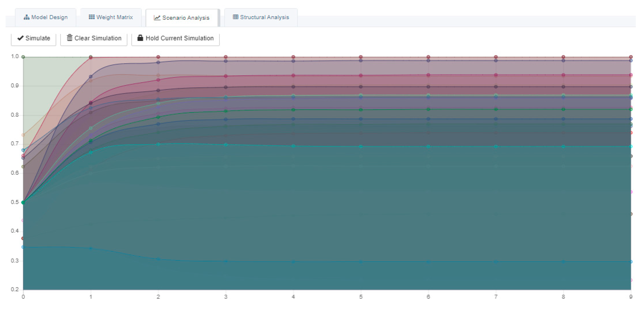Open the Model Design tab
The image size is (644, 312).
[x=49, y=17]
